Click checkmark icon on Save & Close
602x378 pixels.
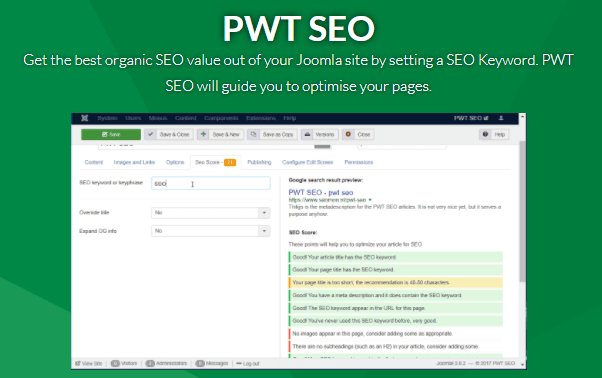tap(150, 134)
